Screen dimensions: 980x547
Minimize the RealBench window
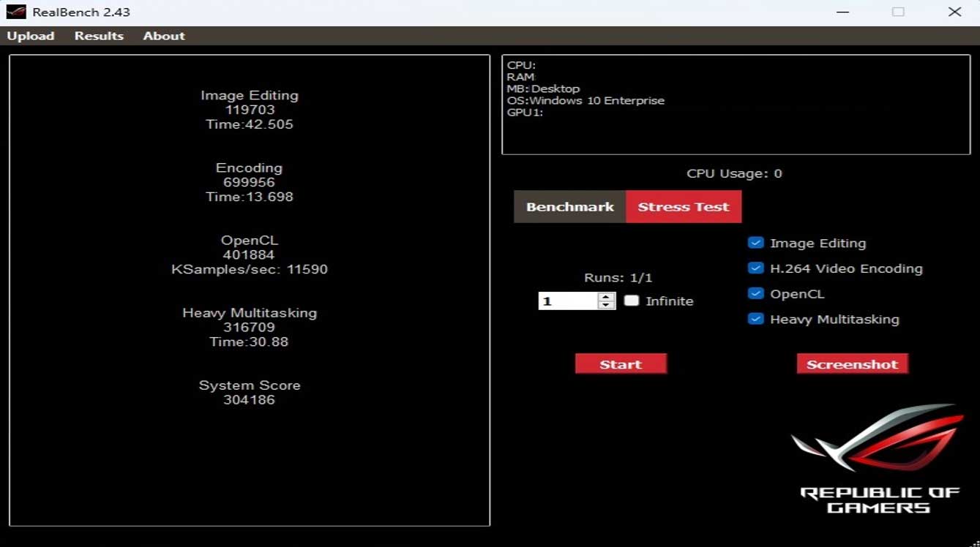842,12
